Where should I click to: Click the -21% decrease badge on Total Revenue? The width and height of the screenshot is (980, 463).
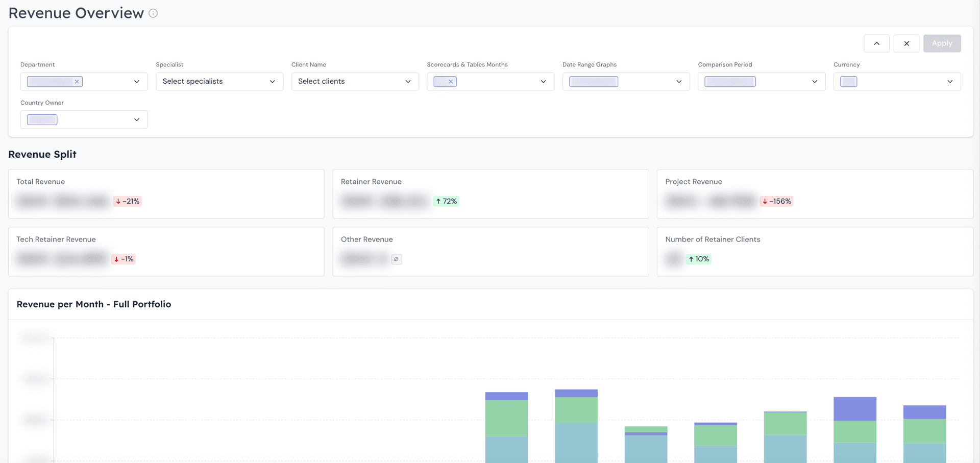tap(127, 201)
